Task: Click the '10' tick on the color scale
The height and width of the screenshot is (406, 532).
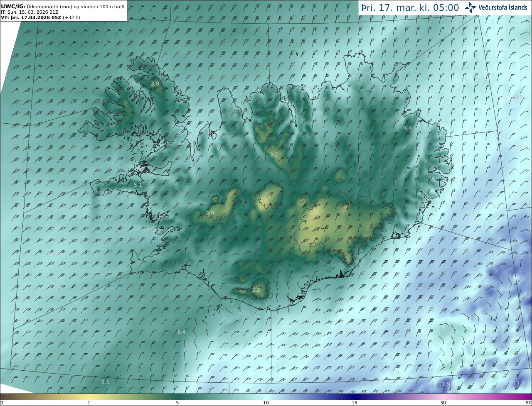Action: click(x=266, y=403)
